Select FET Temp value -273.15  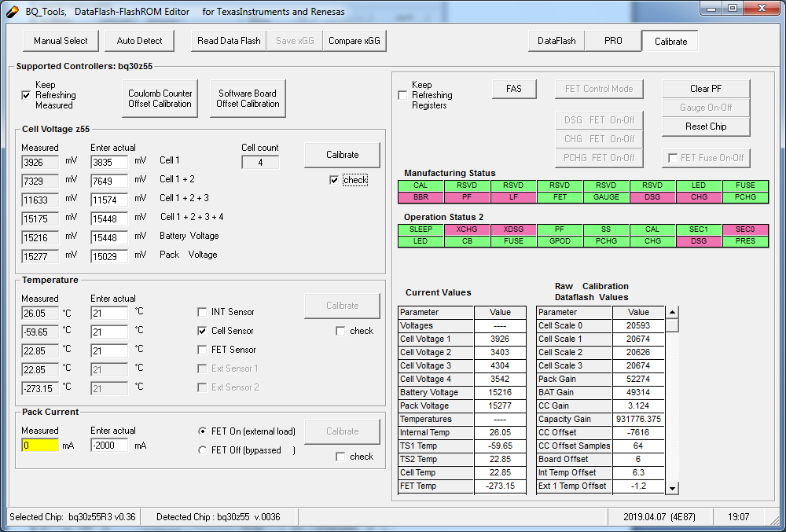(500, 486)
